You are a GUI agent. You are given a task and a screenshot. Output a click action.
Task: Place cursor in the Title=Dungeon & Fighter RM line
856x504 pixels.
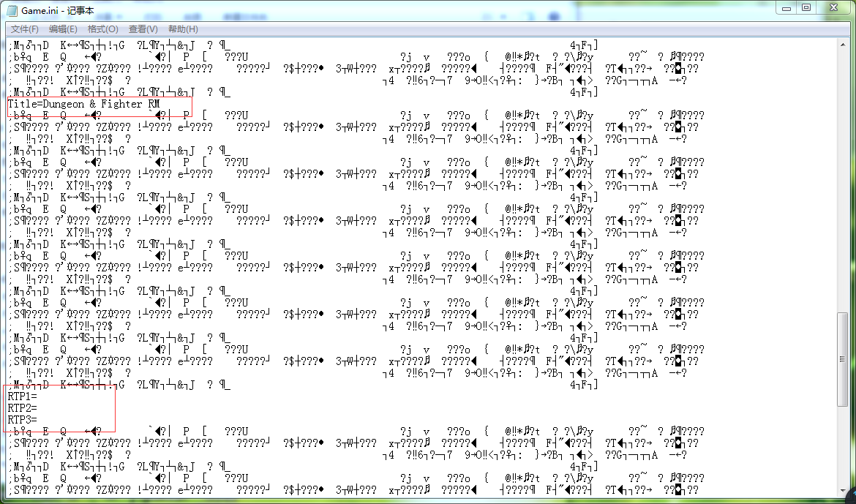tap(83, 104)
